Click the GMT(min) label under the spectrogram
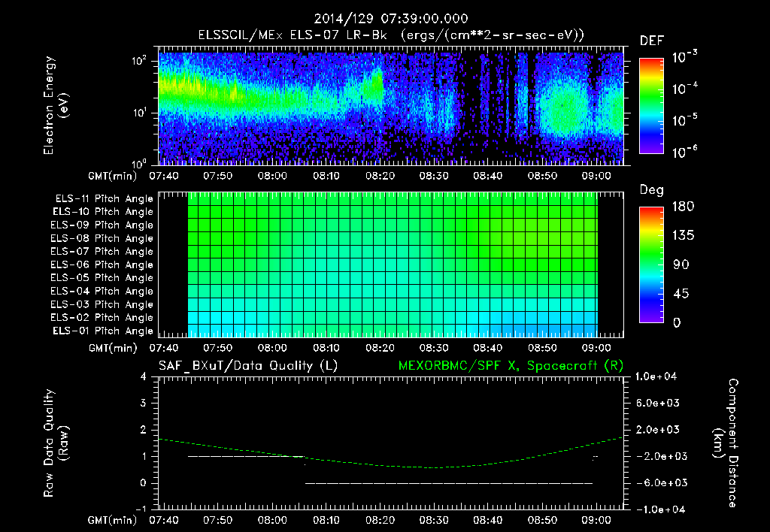Screen dimensions: 770x532 coord(112,176)
